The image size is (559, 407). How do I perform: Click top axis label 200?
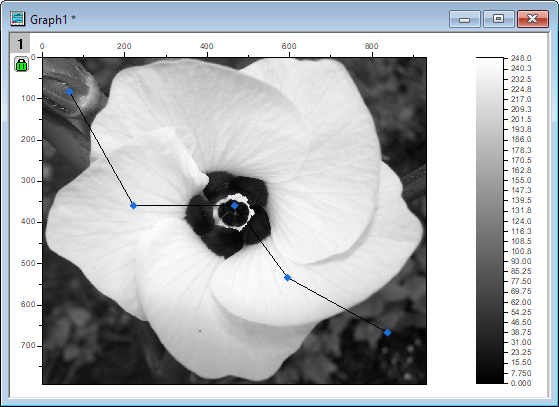pos(124,46)
